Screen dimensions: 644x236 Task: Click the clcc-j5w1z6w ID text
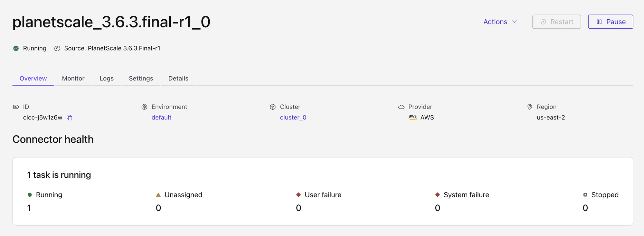tap(43, 118)
